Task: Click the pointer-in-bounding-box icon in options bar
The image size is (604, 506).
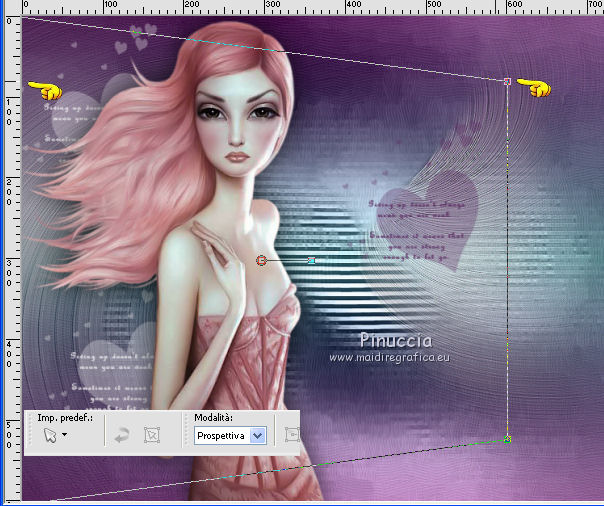Action: tap(152, 435)
